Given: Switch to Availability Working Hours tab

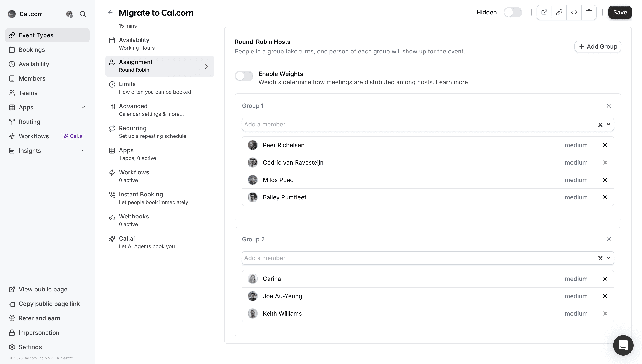Looking at the screenshot, I should coord(160,44).
